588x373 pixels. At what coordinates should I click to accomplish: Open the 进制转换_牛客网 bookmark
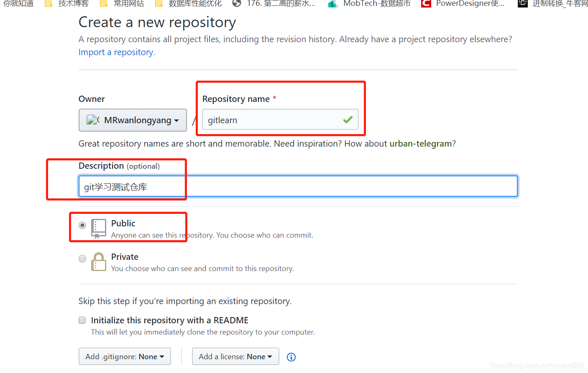pos(552,4)
